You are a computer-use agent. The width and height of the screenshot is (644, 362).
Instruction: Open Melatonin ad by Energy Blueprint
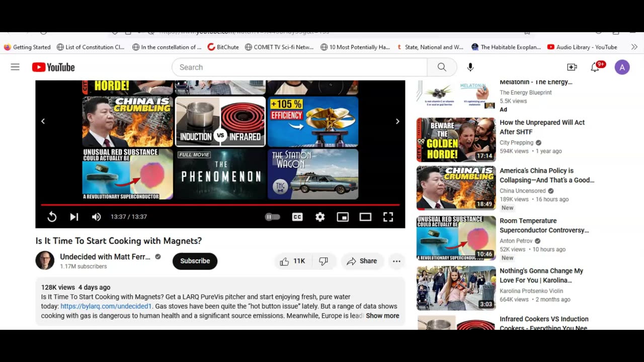[536, 82]
